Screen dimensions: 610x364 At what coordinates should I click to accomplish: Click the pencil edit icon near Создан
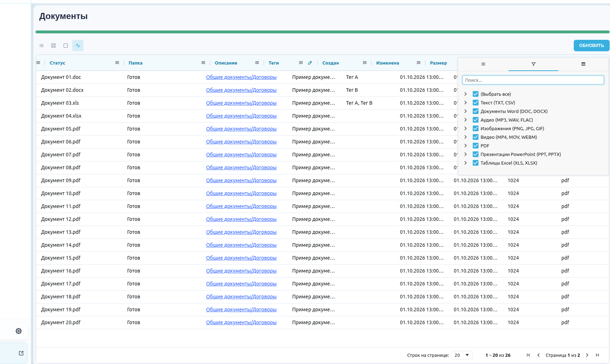pos(310,63)
